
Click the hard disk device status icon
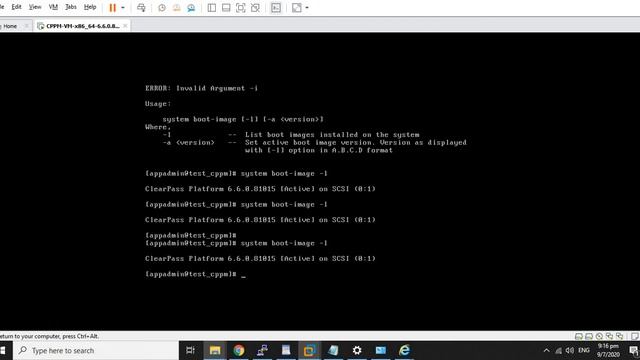[x=578, y=336]
